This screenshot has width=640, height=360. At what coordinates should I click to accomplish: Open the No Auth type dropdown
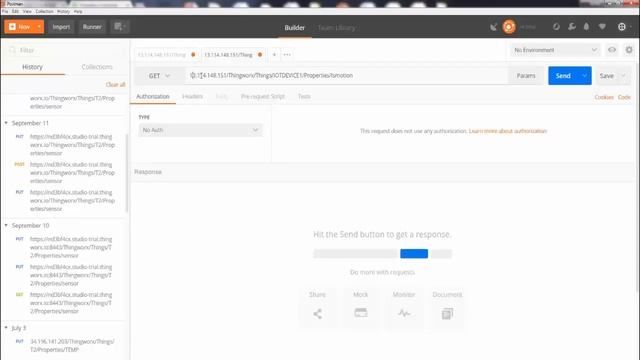(200, 130)
